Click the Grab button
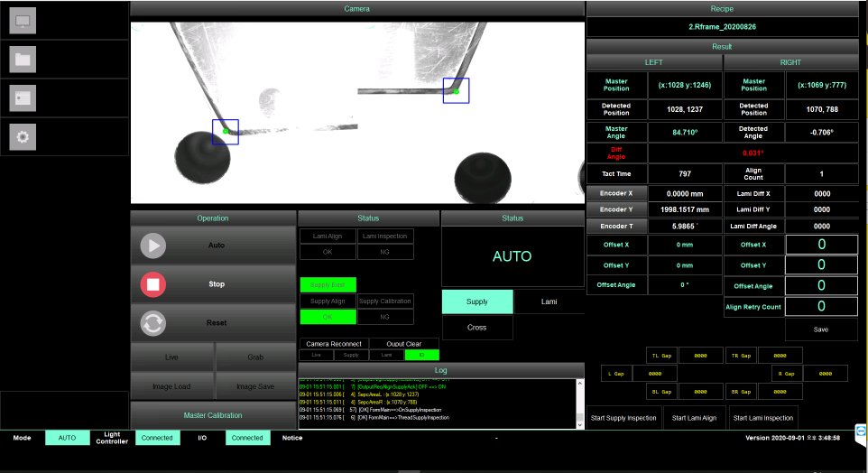 coord(255,357)
